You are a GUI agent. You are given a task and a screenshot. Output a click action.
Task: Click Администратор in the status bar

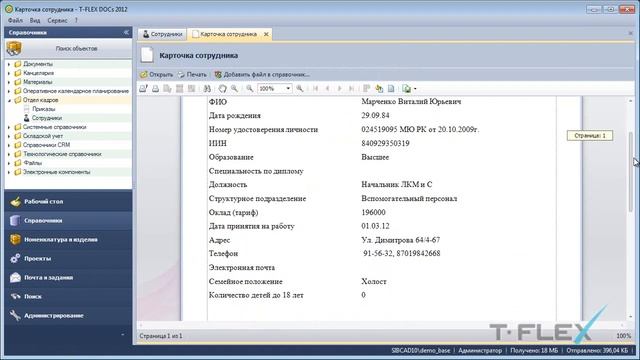click(x=480, y=351)
